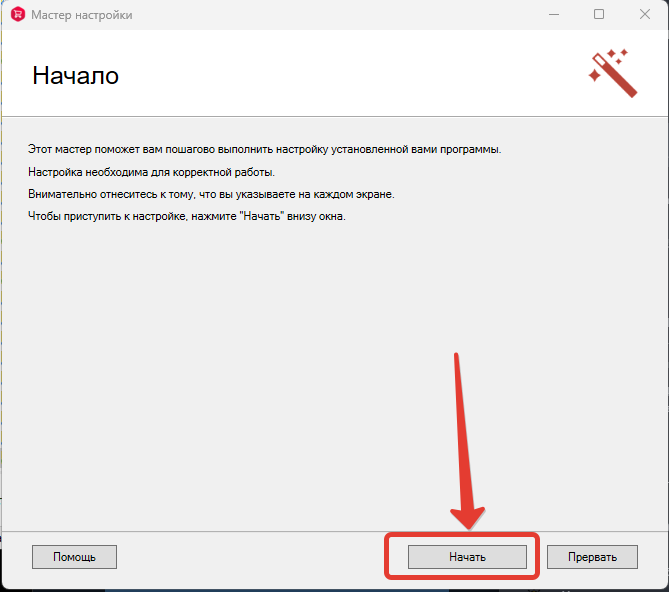Click bottom bar gap between Помощь and Начать
This screenshot has width=669, height=592.
coord(250,557)
